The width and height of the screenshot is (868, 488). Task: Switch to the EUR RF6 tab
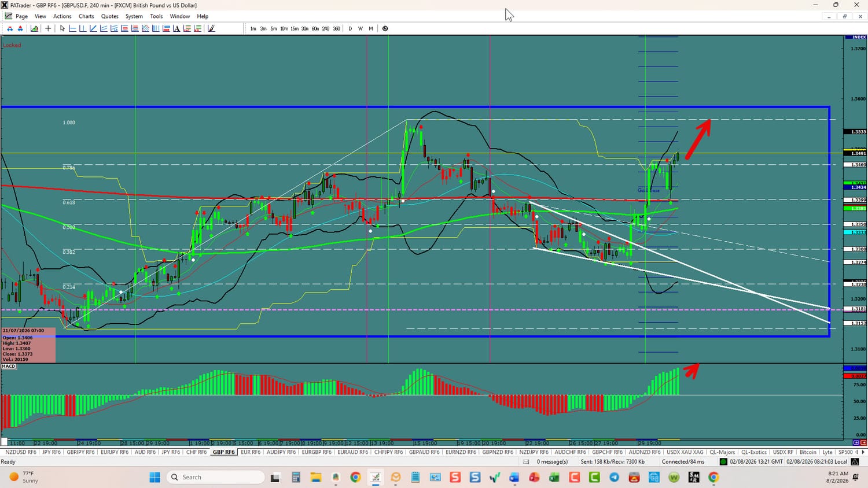pyautogui.click(x=251, y=452)
